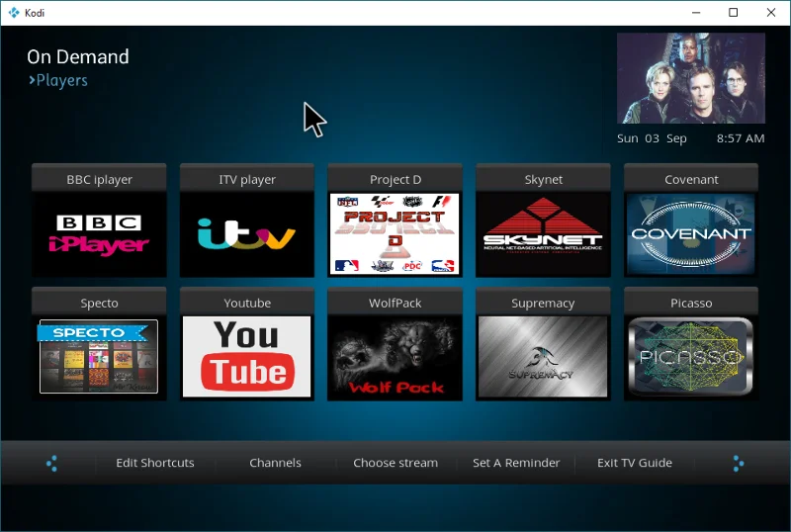Select Channels in the bottom menu
Screen dimensions: 791x532
(275, 463)
